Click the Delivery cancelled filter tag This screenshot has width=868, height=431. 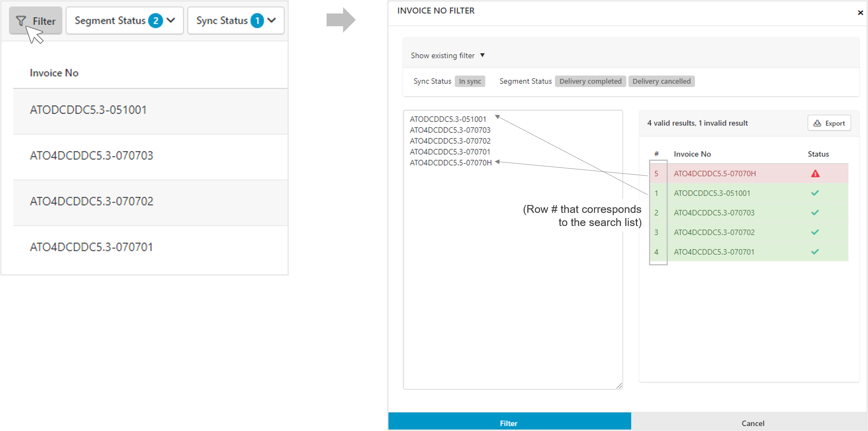coord(661,81)
